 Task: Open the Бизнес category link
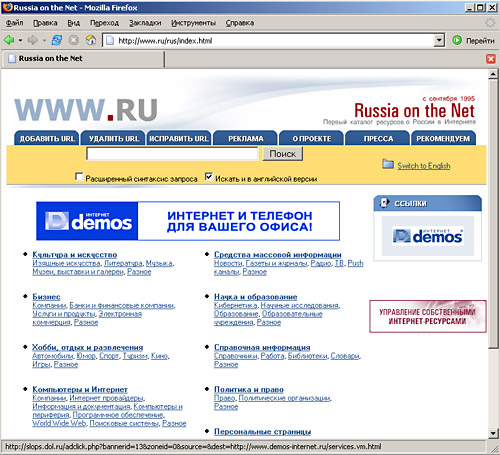(46, 297)
